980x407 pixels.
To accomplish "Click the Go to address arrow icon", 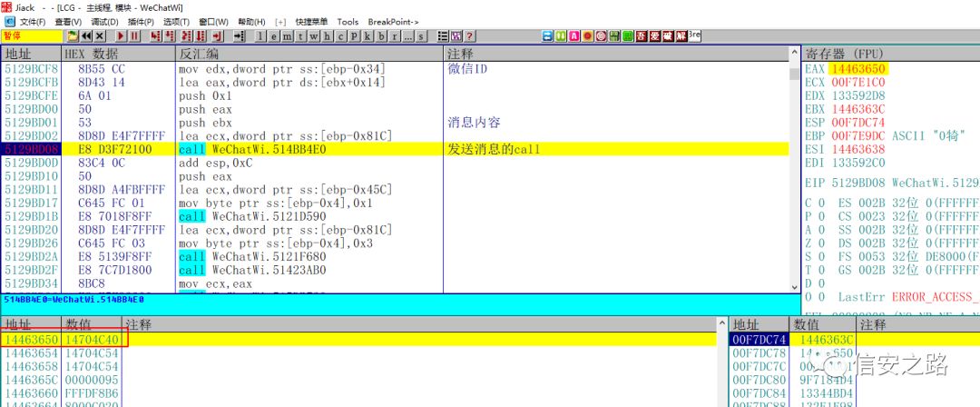I will pos(239,36).
